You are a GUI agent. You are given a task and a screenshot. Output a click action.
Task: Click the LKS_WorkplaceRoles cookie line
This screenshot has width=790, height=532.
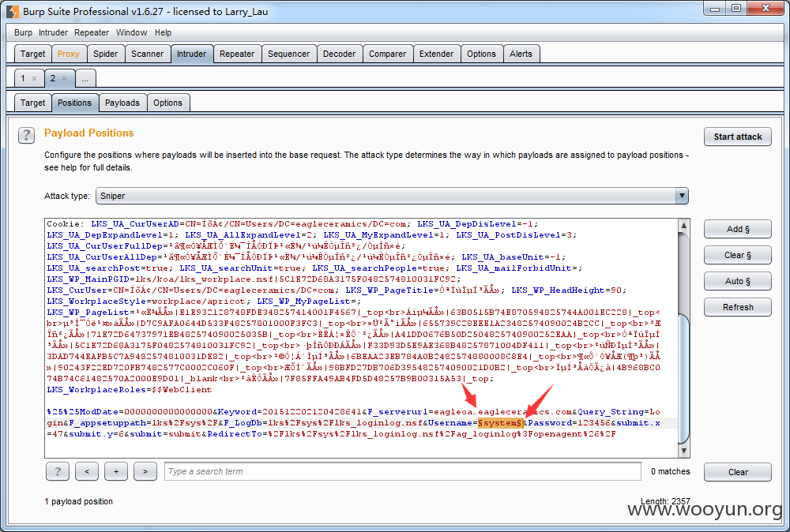click(130, 390)
